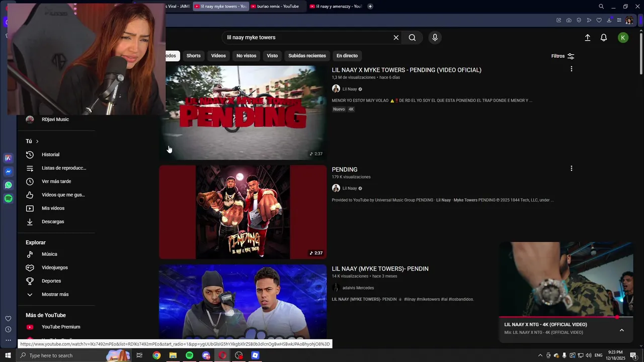
Task: Open browser tab search magnifier
Action: [x=601, y=7]
